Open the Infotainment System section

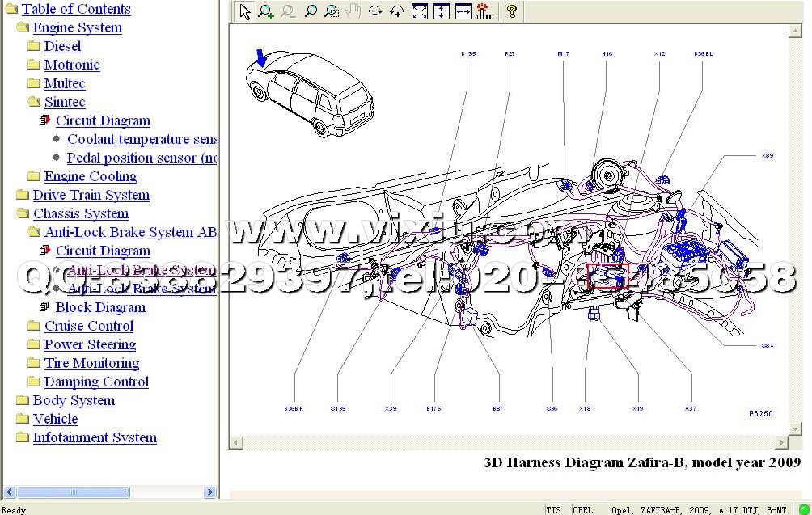(x=95, y=437)
